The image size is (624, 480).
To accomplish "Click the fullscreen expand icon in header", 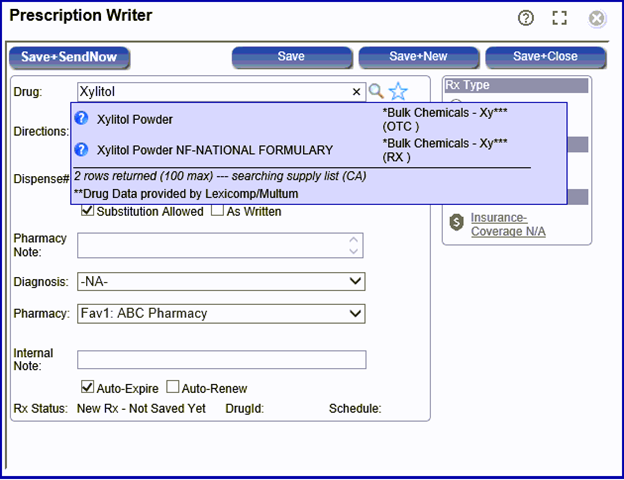I will tap(560, 18).
